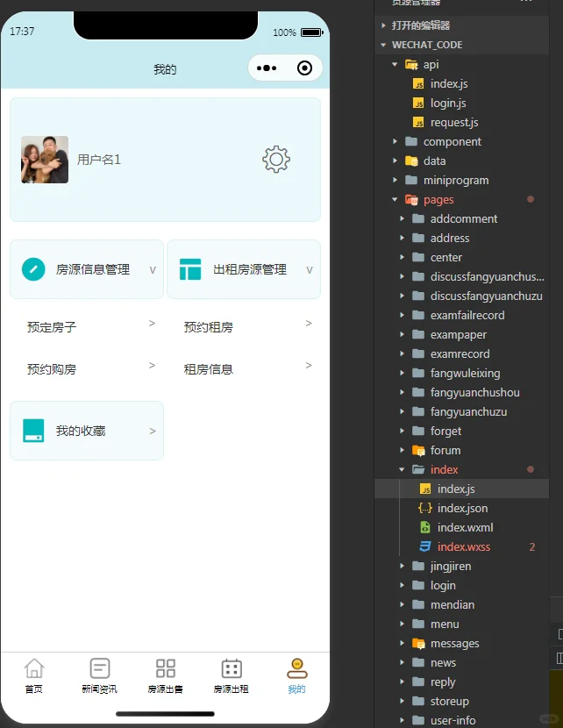The height and width of the screenshot is (728, 563).
Task: Expand the address folder
Action: click(x=461, y=239)
